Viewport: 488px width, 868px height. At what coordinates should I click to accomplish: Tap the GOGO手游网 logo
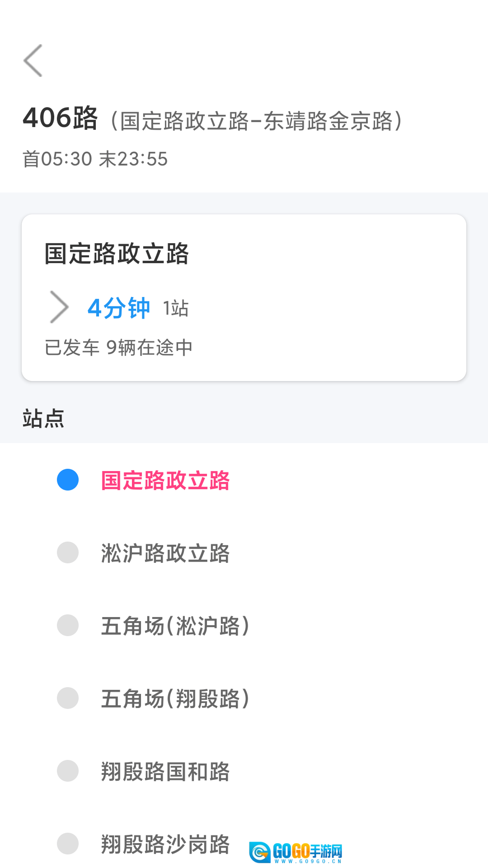pos(296,852)
